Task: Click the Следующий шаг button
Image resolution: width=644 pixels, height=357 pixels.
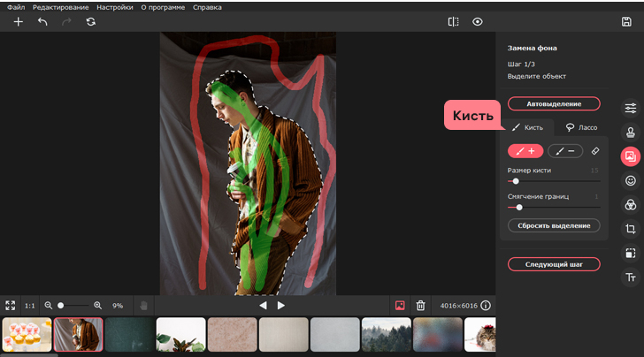Action: (554, 264)
